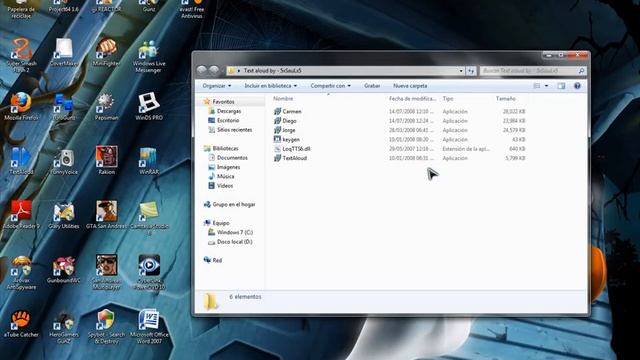Expand the address bar history dropdown
The width and height of the screenshot is (640, 360).
click(x=461, y=71)
